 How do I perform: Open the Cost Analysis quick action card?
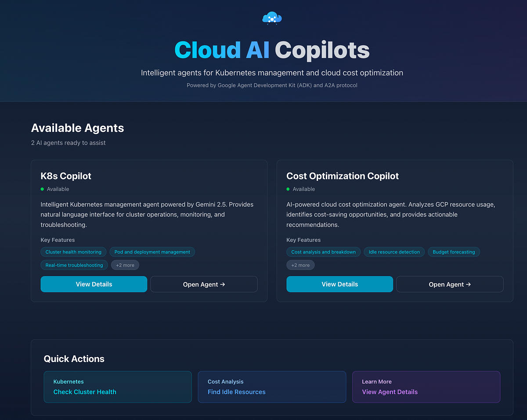point(272,387)
